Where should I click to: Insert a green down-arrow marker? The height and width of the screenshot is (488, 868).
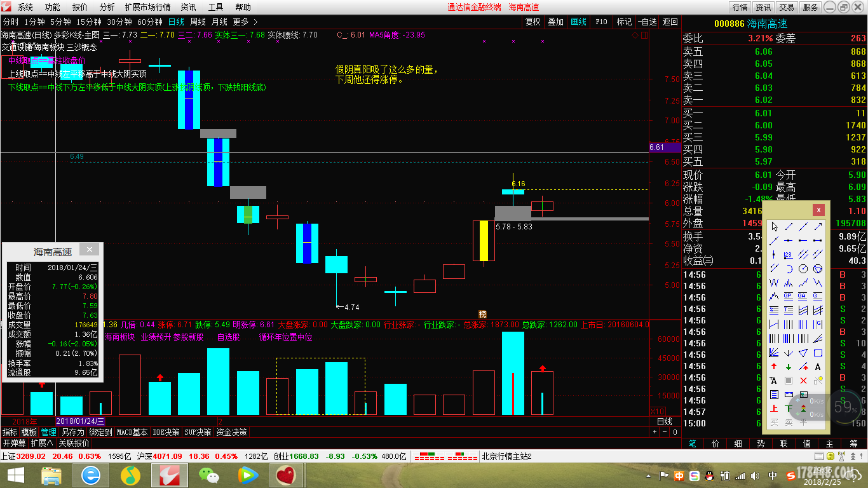click(x=789, y=367)
